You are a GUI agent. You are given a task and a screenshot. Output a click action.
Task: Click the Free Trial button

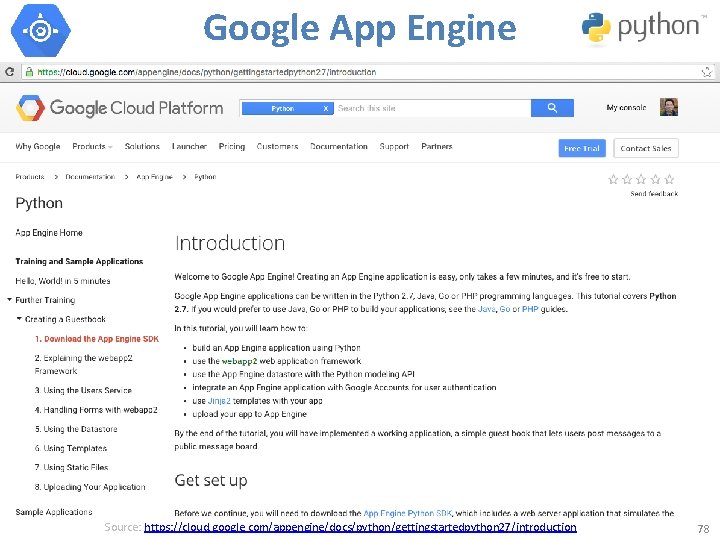coord(582,148)
